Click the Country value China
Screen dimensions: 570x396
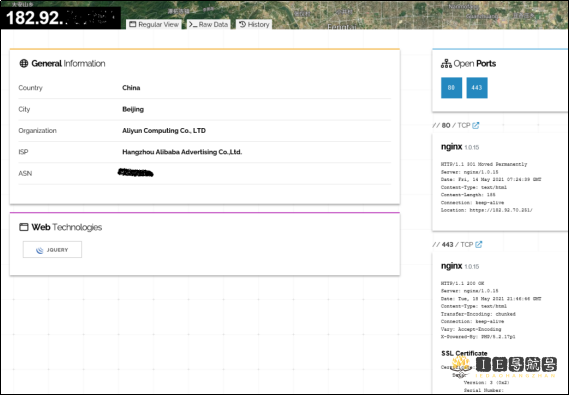tap(131, 88)
